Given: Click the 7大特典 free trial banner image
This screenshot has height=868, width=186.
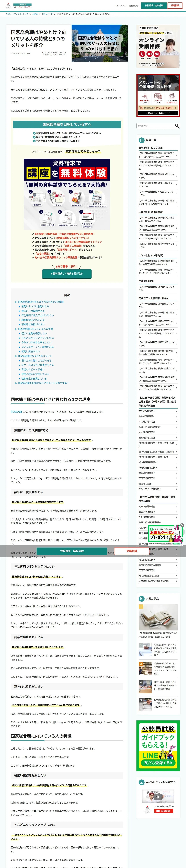Looking at the screenshot, I should click(x=67, y=194).
